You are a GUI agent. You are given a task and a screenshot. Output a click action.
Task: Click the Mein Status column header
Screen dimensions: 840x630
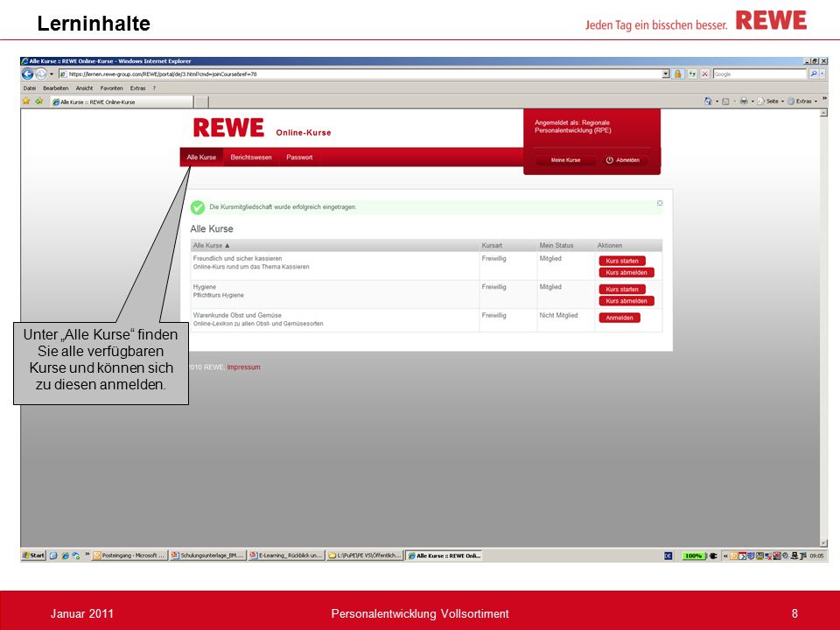tap(556, 245)
